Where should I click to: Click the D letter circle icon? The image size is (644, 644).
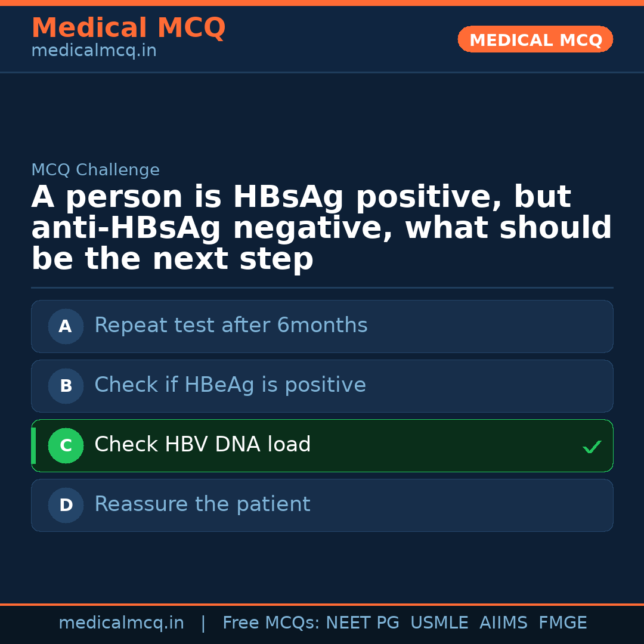(x=66, y=505)
